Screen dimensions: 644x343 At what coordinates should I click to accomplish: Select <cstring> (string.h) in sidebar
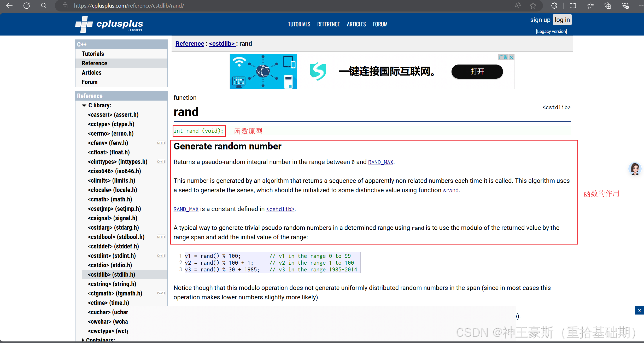112,284
